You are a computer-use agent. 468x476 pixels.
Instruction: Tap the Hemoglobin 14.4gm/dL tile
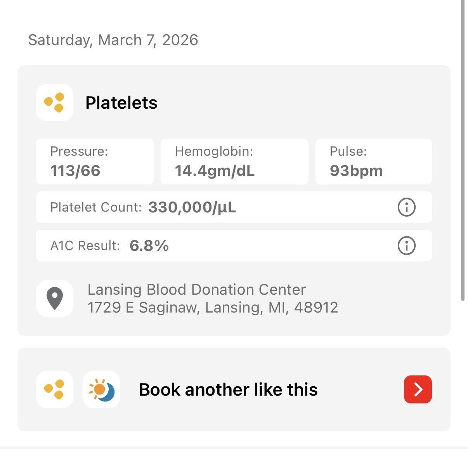pyautogui.click(x=234, y=162)
